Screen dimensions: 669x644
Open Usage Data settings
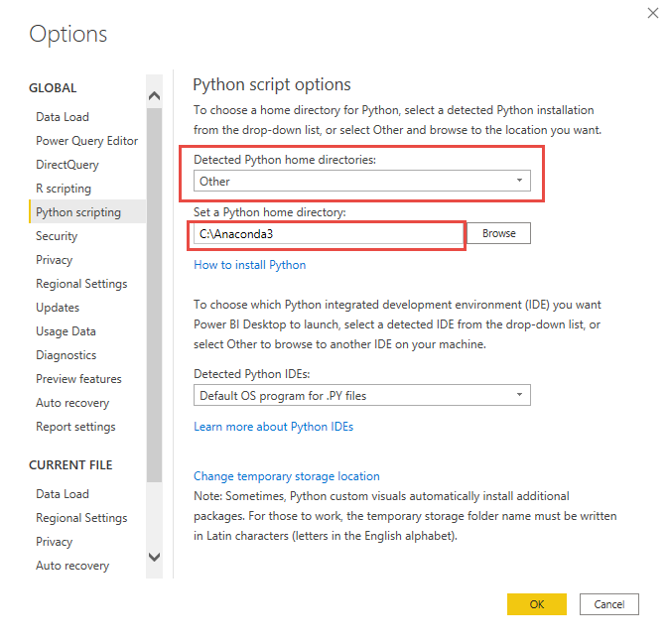click(x=66, y=331)
